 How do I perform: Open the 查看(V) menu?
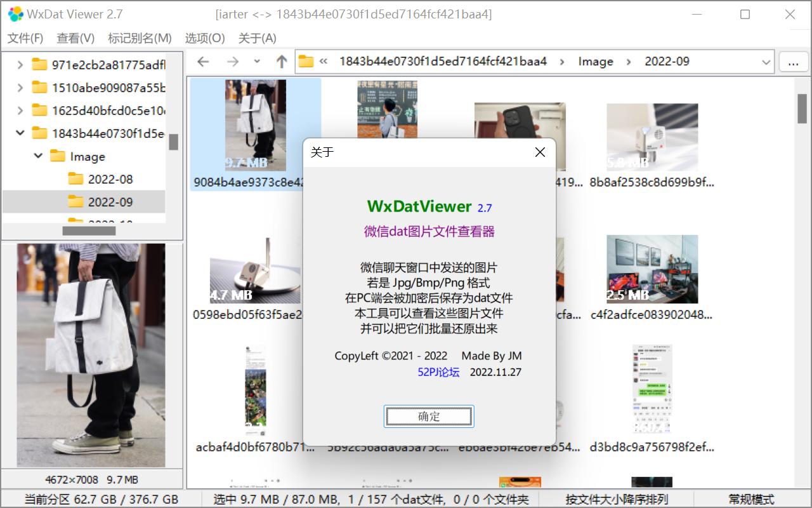75,38
